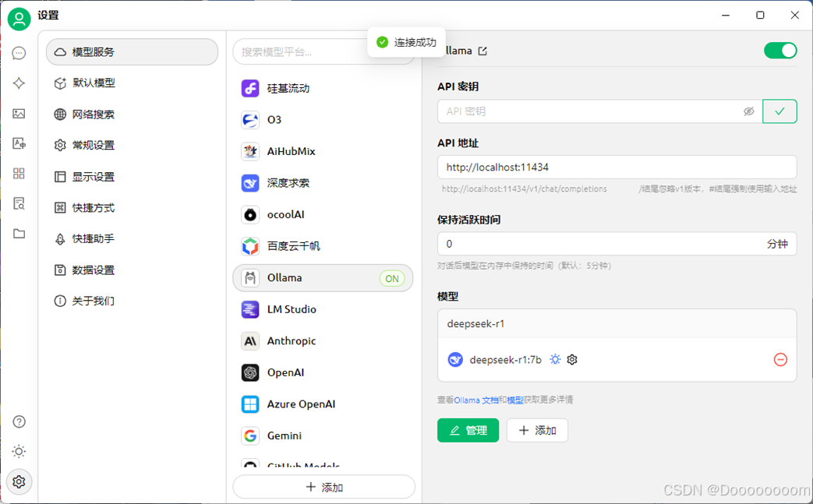Click the reasoning icon beside deepseek-r1:7b
Viewport: 813px width, 504px height.
pos(555,359)
